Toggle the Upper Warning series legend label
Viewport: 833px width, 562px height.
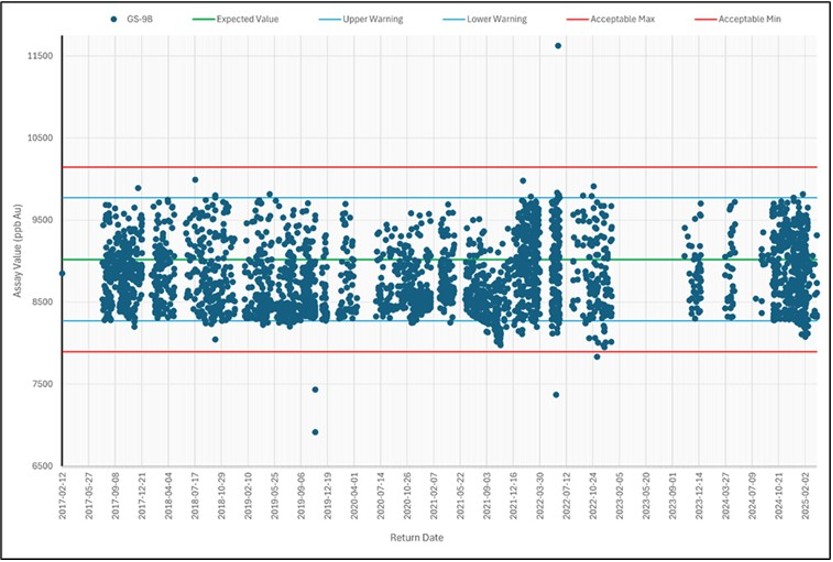point(373,19)
